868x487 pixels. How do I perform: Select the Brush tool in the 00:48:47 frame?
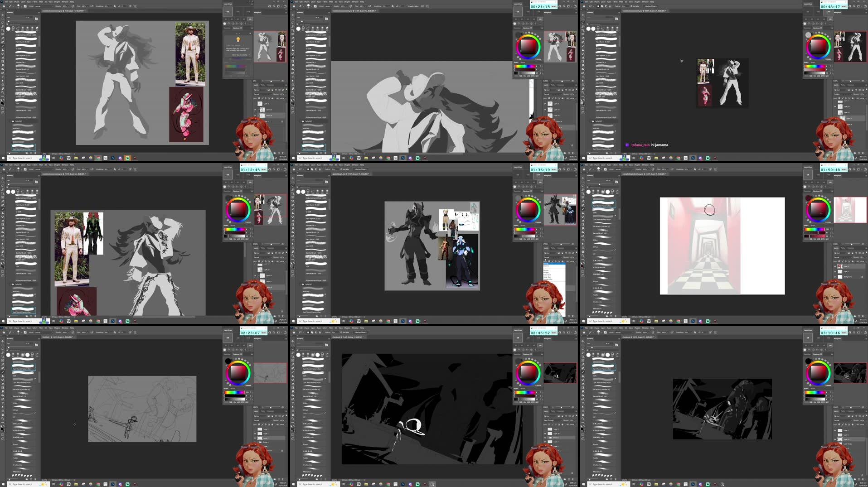click(x=583, y=46)
